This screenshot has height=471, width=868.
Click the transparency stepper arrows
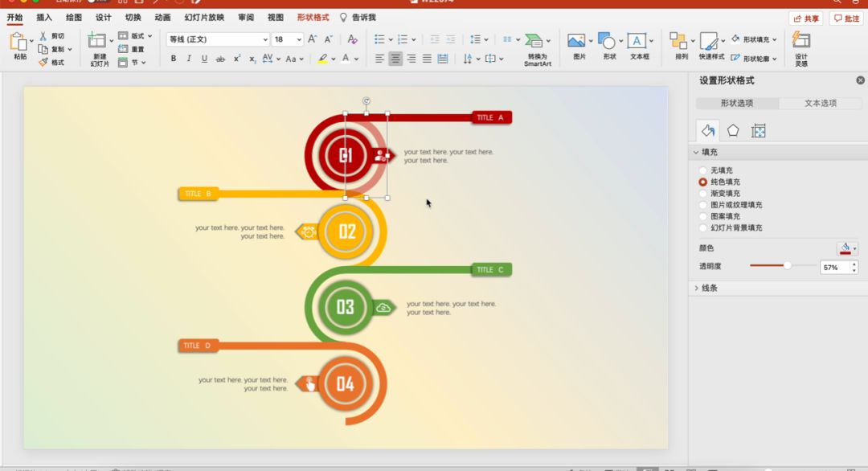[854, 268]
